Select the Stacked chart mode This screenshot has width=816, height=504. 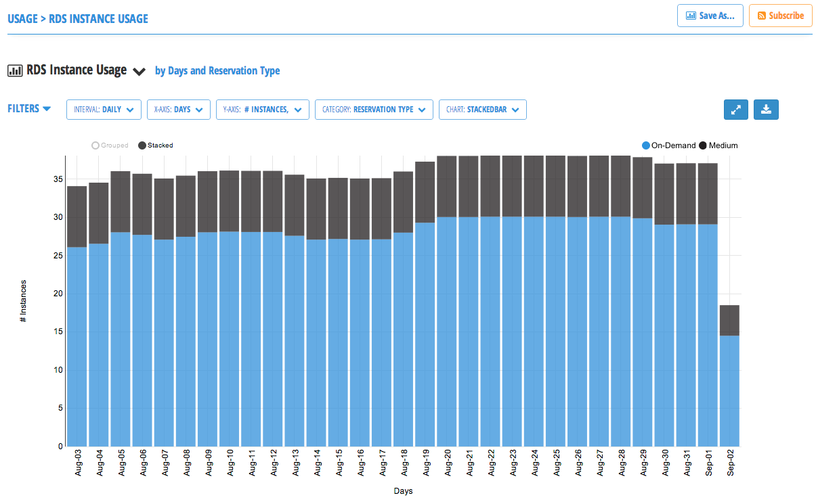[x=155, y=145]
